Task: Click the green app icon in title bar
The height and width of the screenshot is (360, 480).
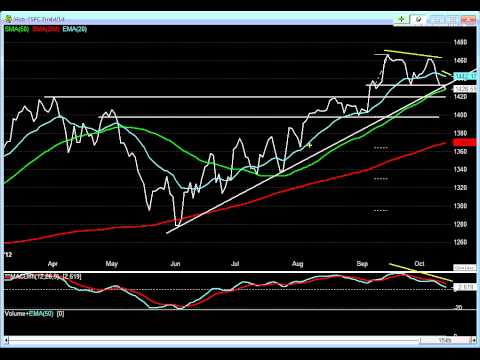Action: (8, 19)
